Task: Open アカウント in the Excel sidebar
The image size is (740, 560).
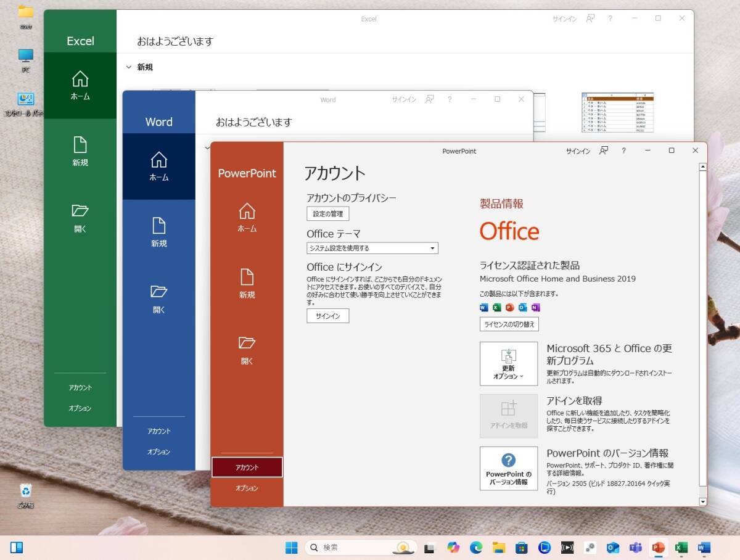Action: click(x=80, y=387)
